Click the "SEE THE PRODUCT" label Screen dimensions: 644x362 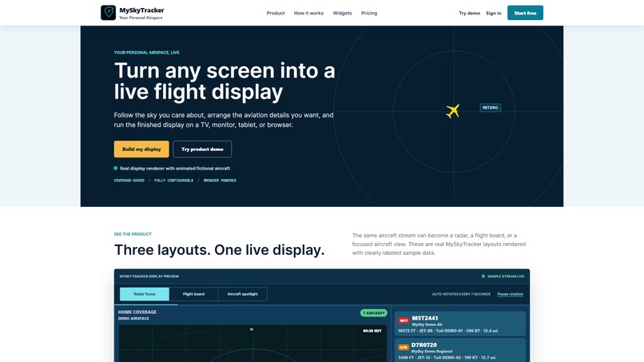(133, 234)
